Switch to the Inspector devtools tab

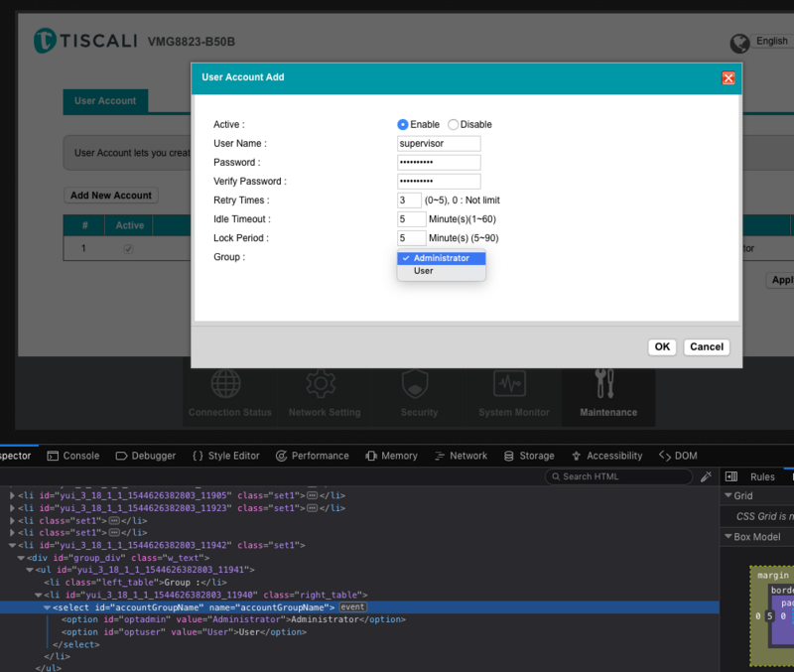[x=15, y=456]
